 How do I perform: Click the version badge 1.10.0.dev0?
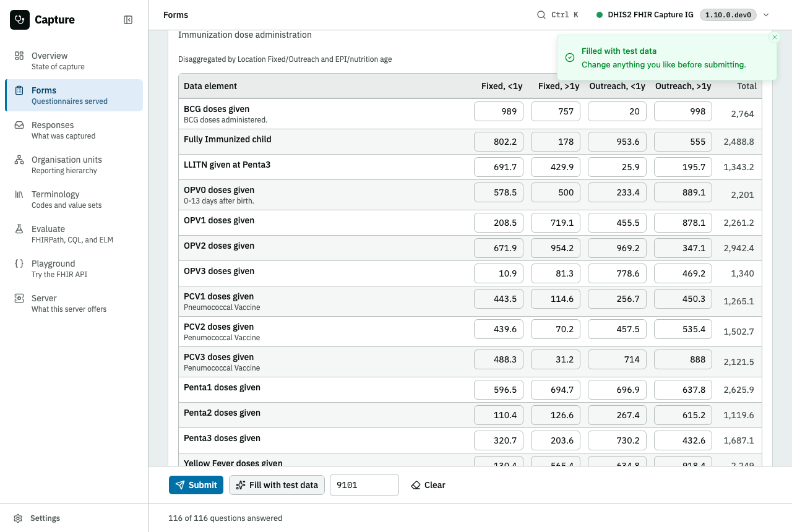click(728, 15)
